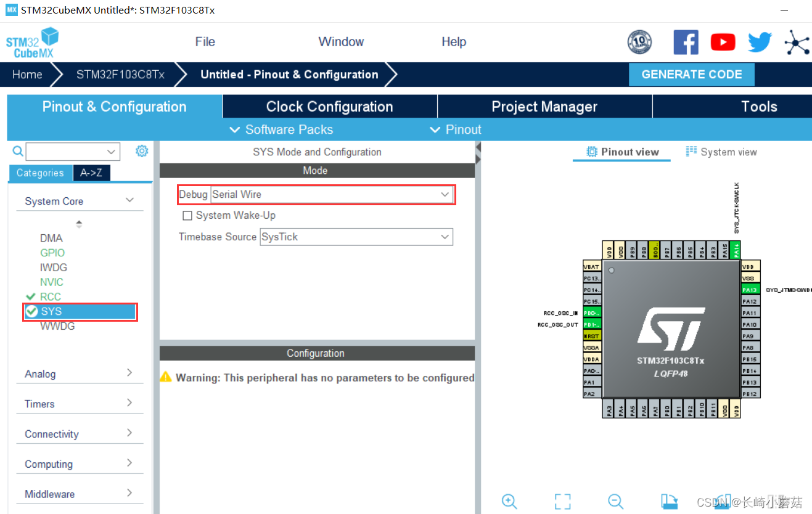Image resolution: width=812 pixels, height=514 pixels.
Task: Open the Window menu
Action: [x=341, y=42]
